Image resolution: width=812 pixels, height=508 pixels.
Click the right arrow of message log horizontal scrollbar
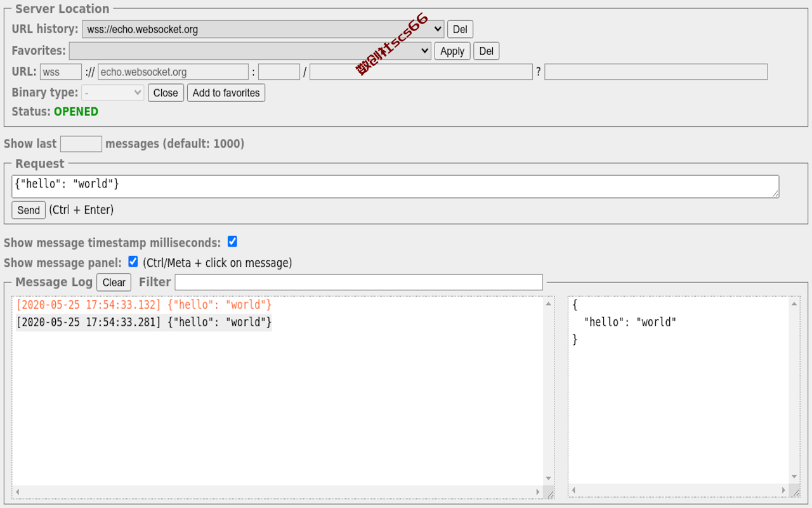(x=538, y=492)
